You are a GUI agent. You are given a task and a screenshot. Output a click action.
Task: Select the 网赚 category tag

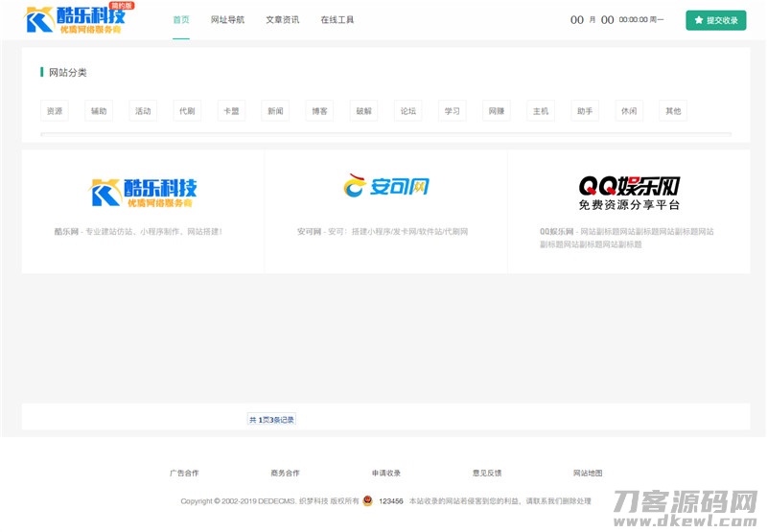496,111
